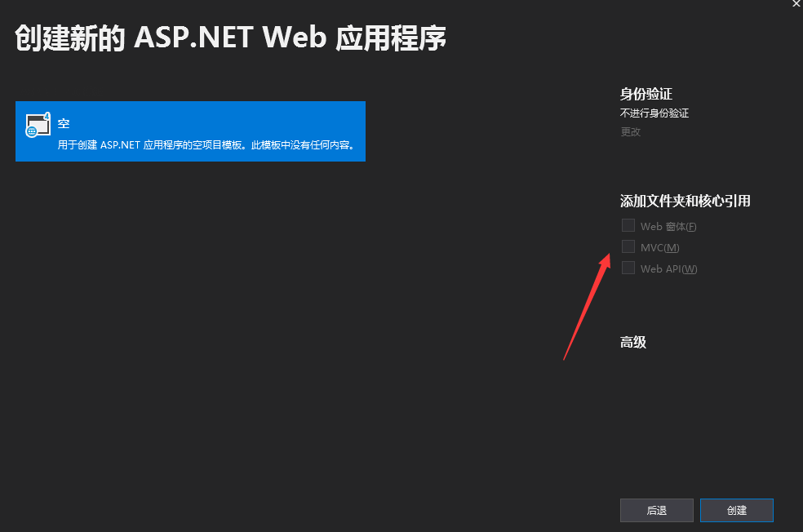Click the 高级 section heading

pyautogui.click(x=633, y=342)
